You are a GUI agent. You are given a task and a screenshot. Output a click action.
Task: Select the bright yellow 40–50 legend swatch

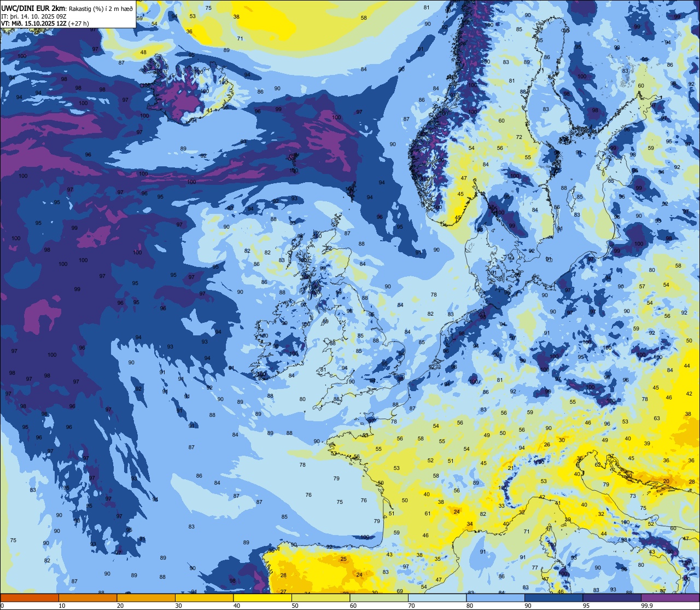point(262,598)
